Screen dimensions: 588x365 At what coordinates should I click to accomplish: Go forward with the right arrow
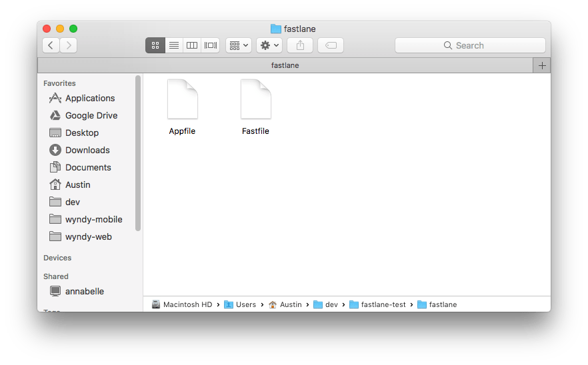[69, 45]
